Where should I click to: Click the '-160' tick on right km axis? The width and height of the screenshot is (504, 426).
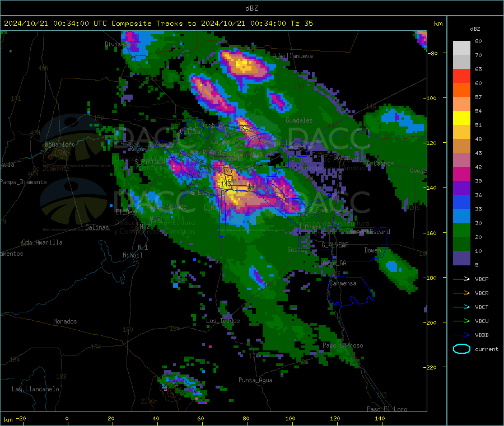click(x=431, y=233)
